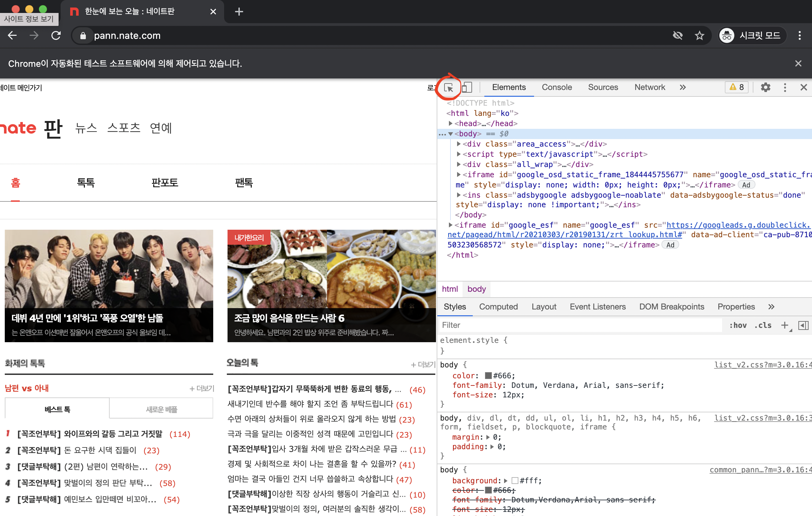Screen dimensions: 812x516
Task: Toggle the device toolbar icon
Action: 467,88
